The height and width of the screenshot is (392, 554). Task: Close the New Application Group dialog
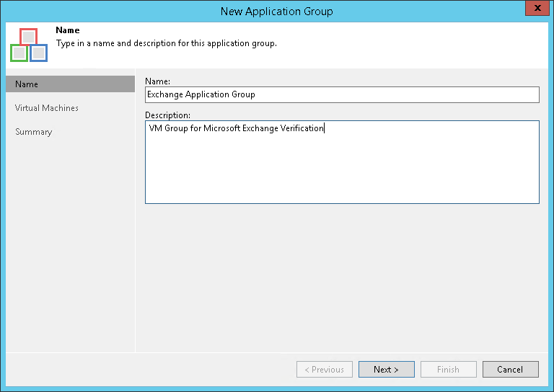(x=535, y=9)
